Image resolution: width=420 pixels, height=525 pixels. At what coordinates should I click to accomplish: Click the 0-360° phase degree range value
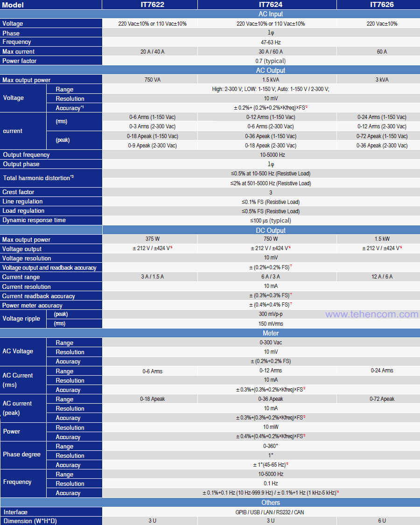point(271,446)
